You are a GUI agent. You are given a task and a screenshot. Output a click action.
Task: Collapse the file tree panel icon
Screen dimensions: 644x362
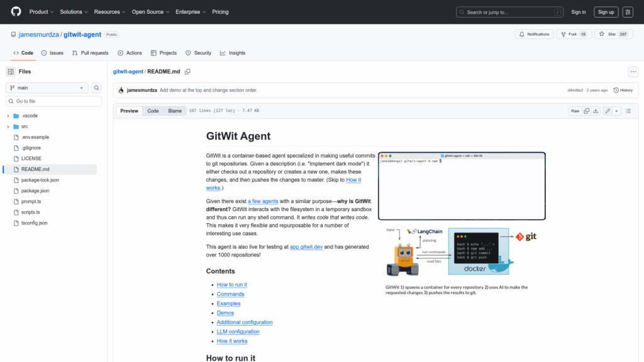click(x=11, y=72)
